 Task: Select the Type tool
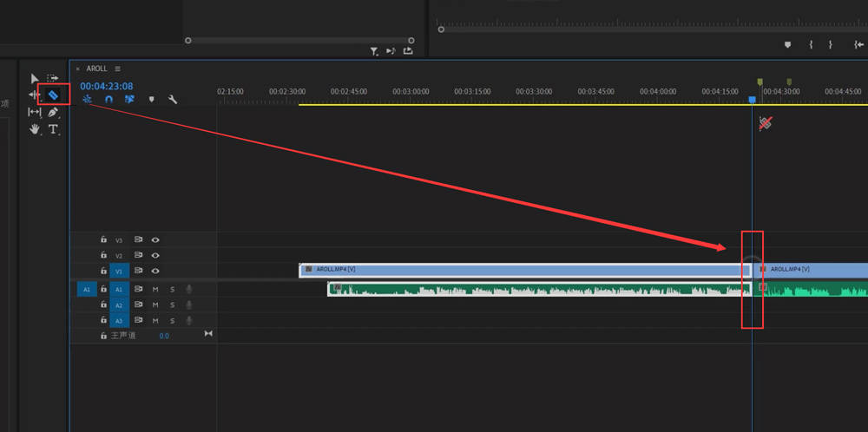pos(53,129)
